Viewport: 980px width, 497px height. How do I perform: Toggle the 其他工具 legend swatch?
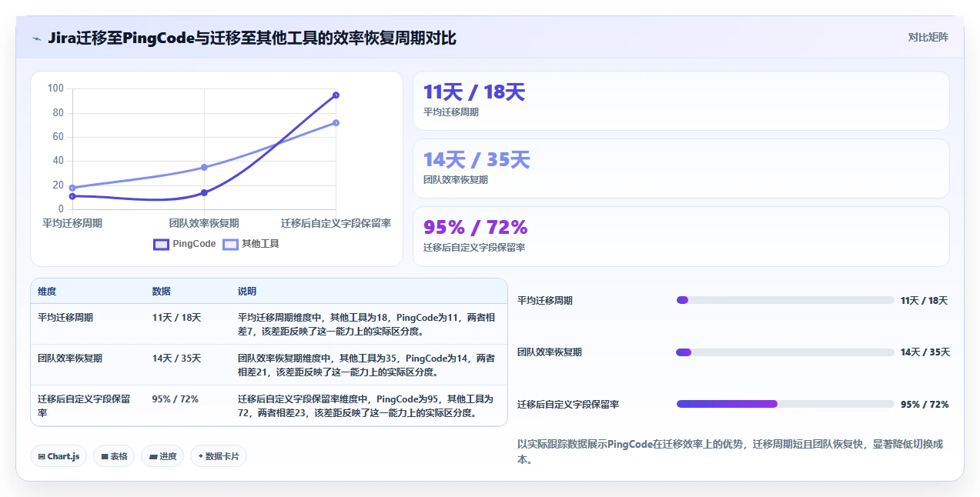230,244
